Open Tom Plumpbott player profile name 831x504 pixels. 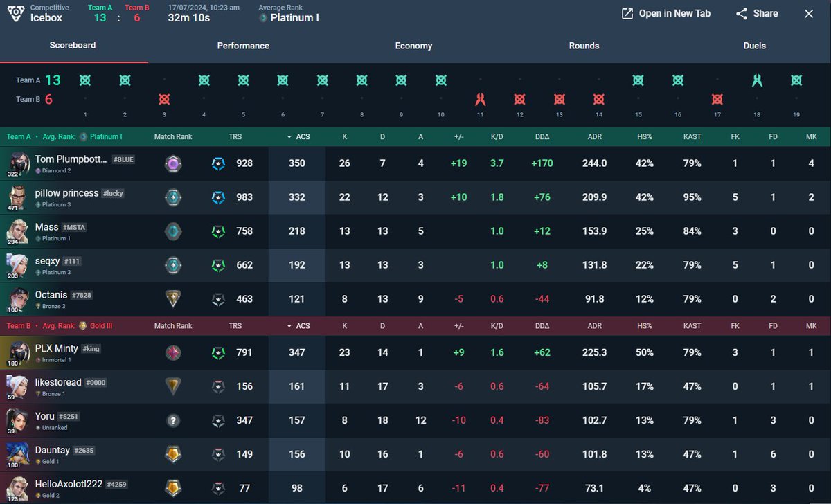point(71,159)
